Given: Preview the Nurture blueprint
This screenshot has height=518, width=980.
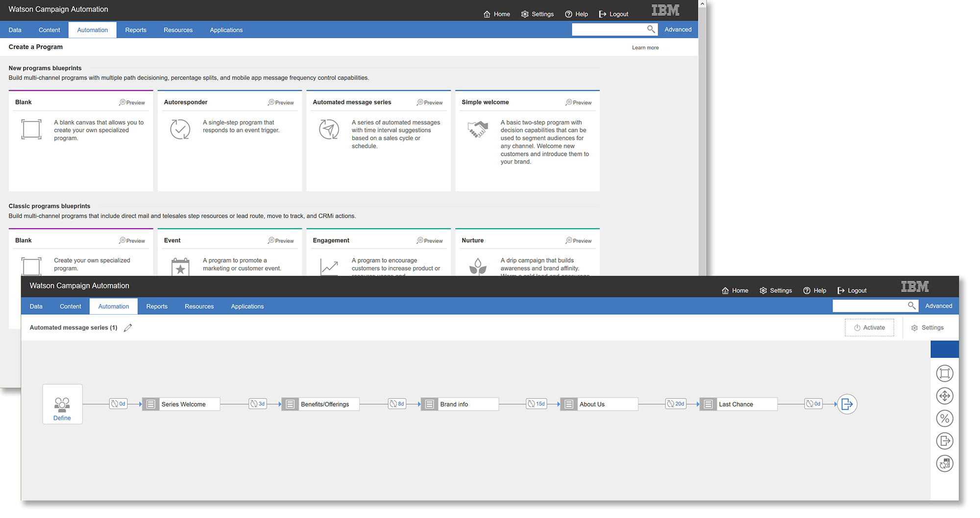Looking at the screenshot, I should click(579, 241).
